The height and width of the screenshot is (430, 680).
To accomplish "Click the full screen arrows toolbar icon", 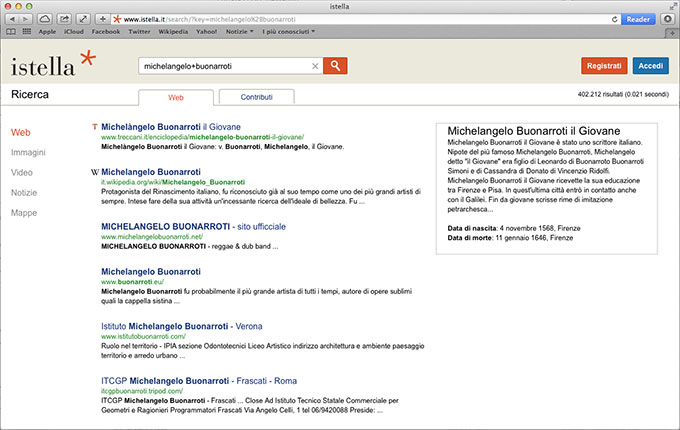I will [x=83, y=19].
